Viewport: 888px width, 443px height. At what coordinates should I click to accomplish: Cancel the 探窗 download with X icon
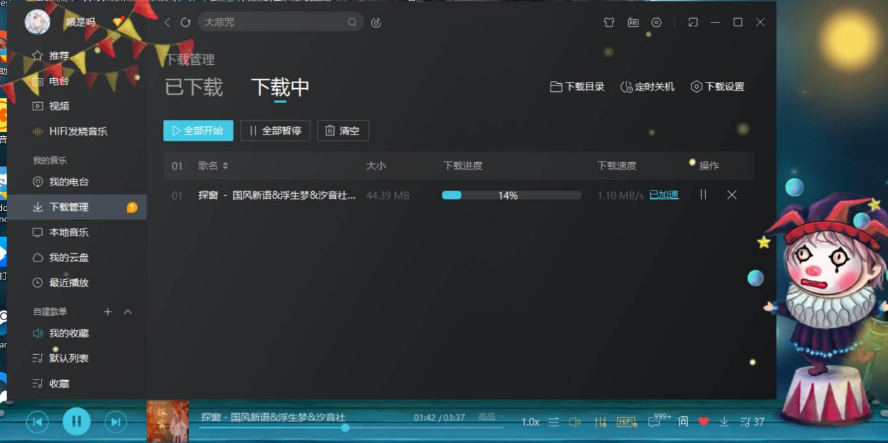pos(732,195)
